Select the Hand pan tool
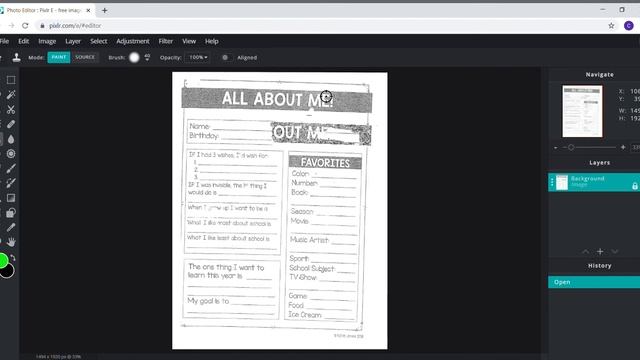Image resolution: width=640 pixels, height=360 pixels. tap(11, 242)
